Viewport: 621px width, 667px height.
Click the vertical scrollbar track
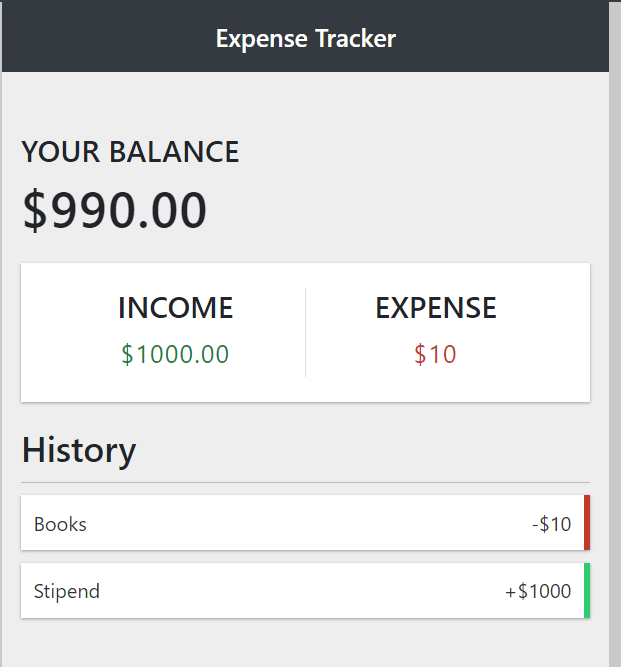point(615,334)
